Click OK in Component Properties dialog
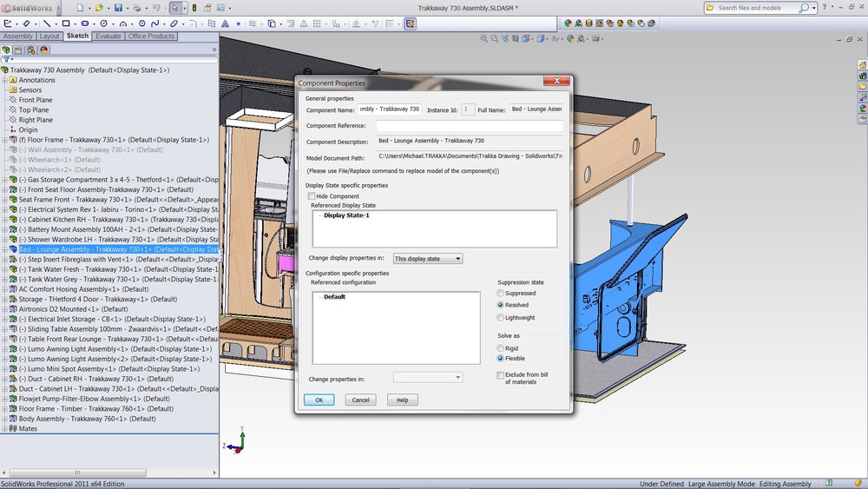The height and width of the screenshot is (489, 868). 319,400
